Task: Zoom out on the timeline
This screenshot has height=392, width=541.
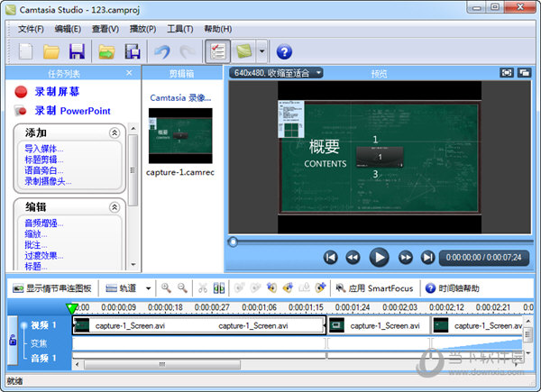Action: pyautogui.click(x=182, y=288)
